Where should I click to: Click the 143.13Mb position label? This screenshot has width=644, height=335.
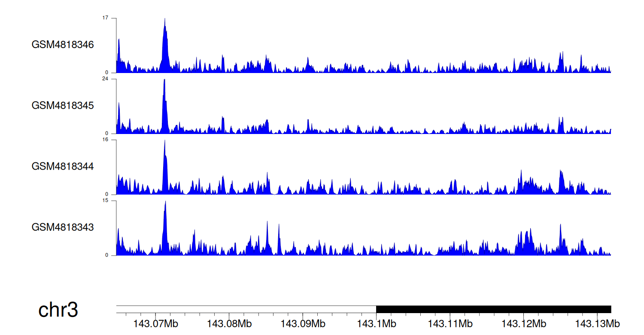pyautogui.click(x=597, y=323)
